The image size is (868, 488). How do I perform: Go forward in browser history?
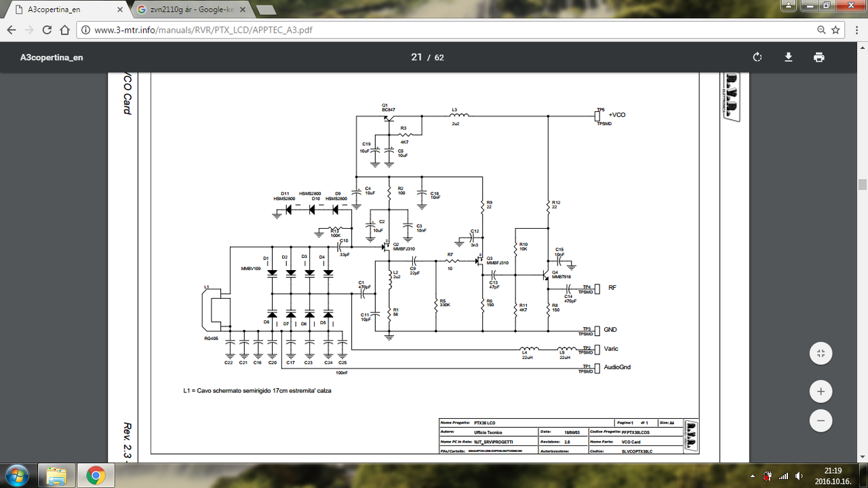tap(29, 30)
